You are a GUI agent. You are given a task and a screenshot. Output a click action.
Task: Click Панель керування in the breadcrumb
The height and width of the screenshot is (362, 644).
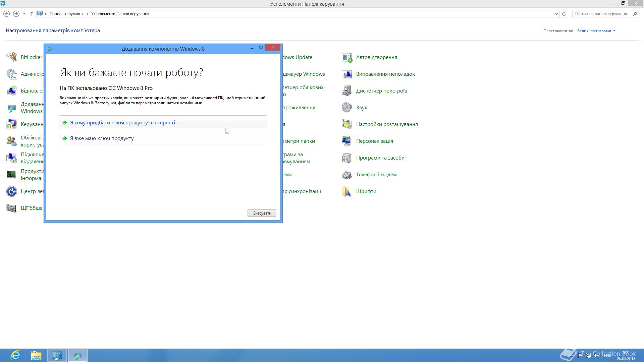(x=66, y=14)
